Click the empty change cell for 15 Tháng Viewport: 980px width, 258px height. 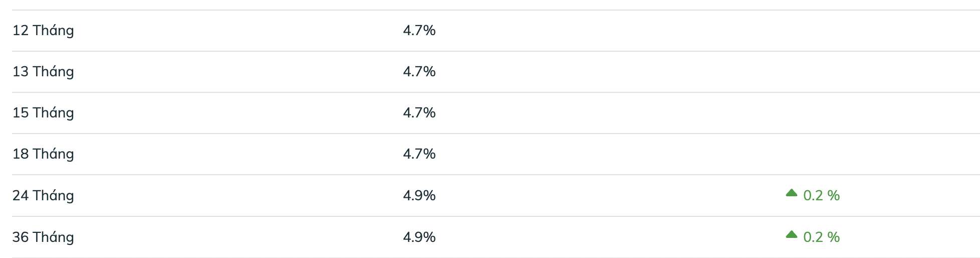click(812, 113)
